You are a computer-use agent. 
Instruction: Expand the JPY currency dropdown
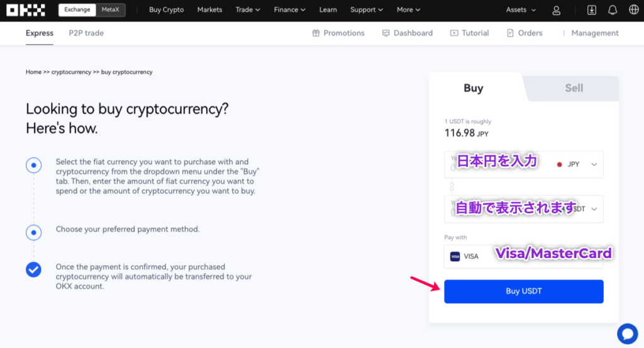(577, 164)
